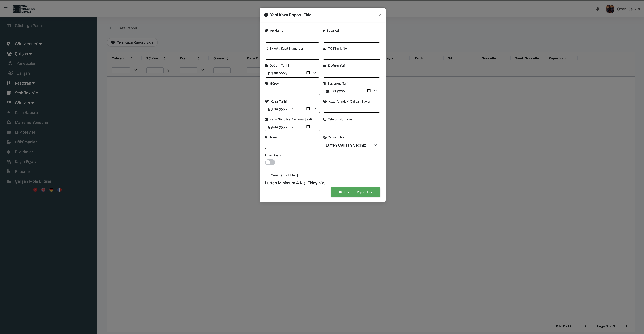Click the Telefon Numarası input field
Screen dimensions: 644x334
pos(352,126)
